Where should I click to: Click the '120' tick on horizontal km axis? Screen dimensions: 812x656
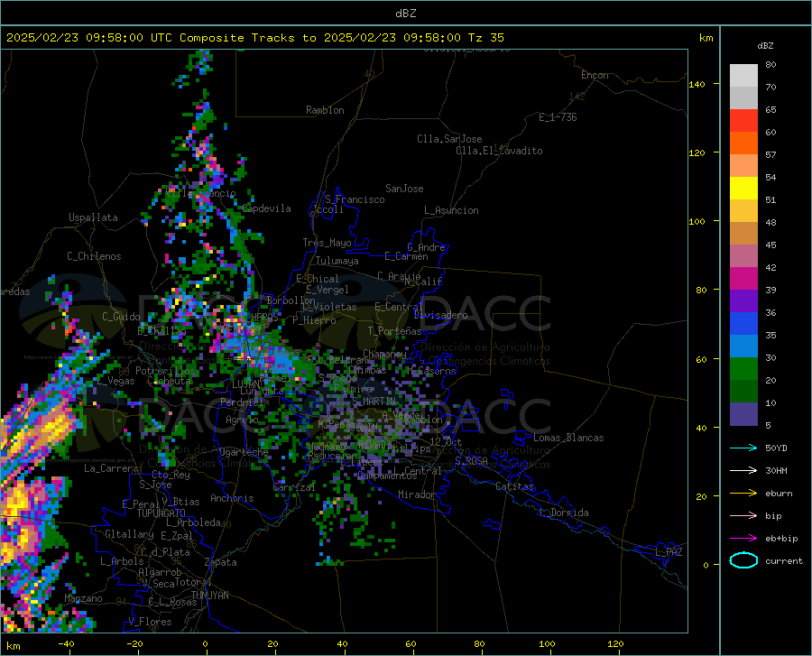point(615,644)
